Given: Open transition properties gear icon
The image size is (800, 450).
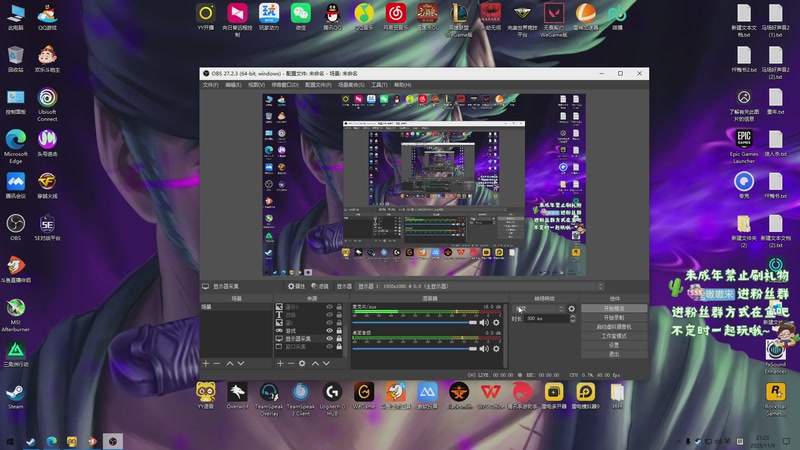Looking at the screenshot, I should pyautogui.click(x=571, y=309).
